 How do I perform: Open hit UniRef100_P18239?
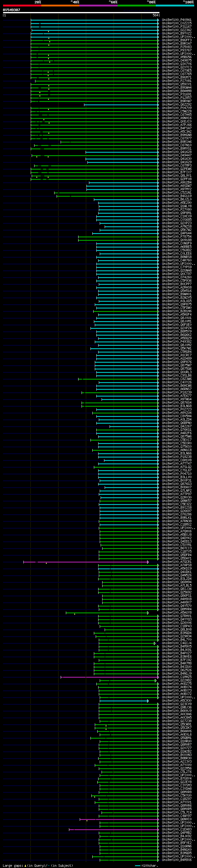176,393
